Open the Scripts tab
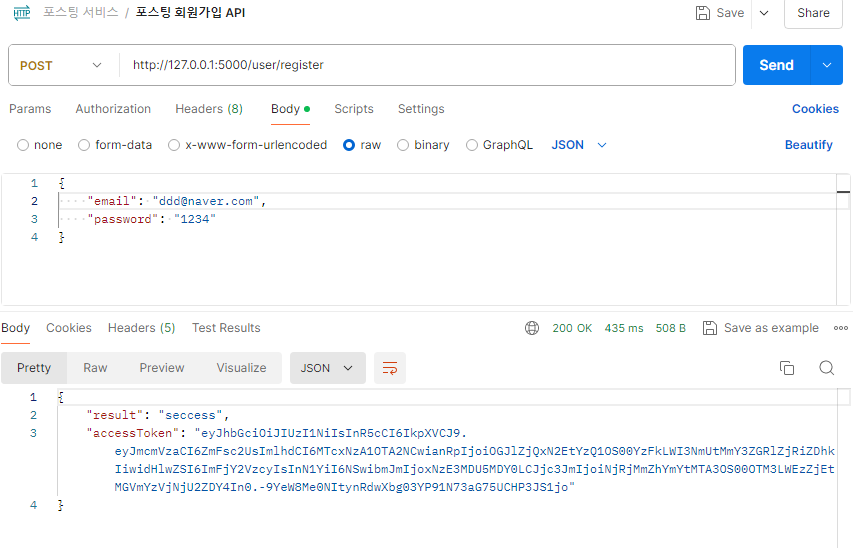This screenshot has height=548, width=853. point(354,109)
